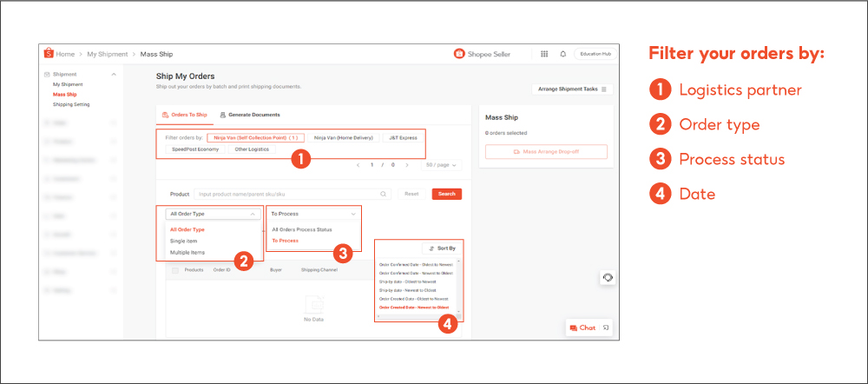This screenshot has width=868, height=384.
Task: Click the truck icon on Mass Arrange Drop-off
Action: (516, 151)
